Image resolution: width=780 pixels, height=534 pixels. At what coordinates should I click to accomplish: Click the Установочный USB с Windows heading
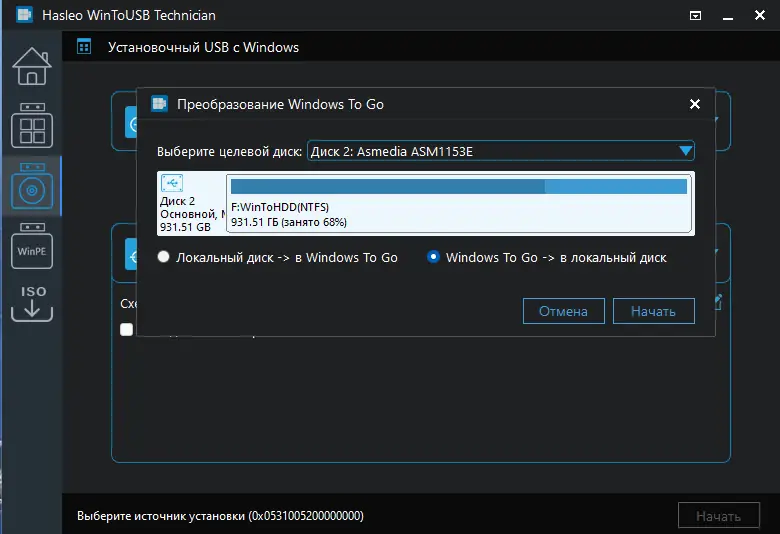203,47
